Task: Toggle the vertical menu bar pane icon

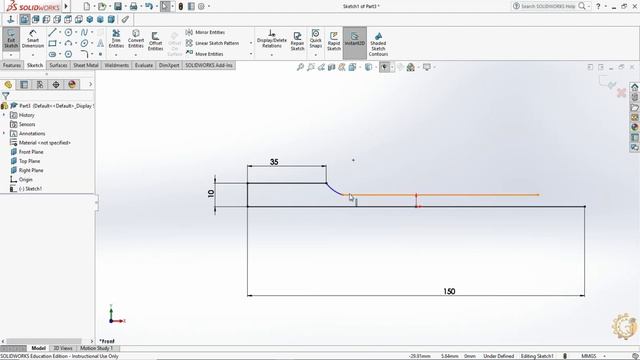Action: (191, 6)
